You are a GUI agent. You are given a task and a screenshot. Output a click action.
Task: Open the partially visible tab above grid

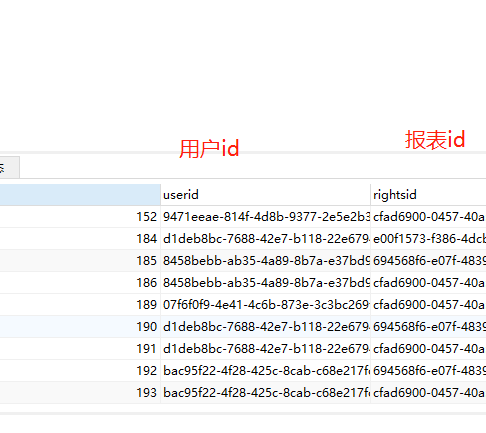click(9, 167)
